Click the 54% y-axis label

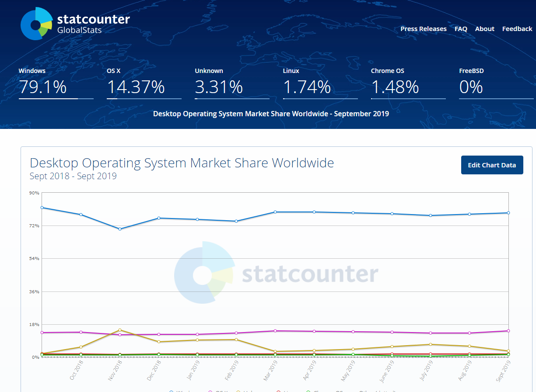(35, 258)
